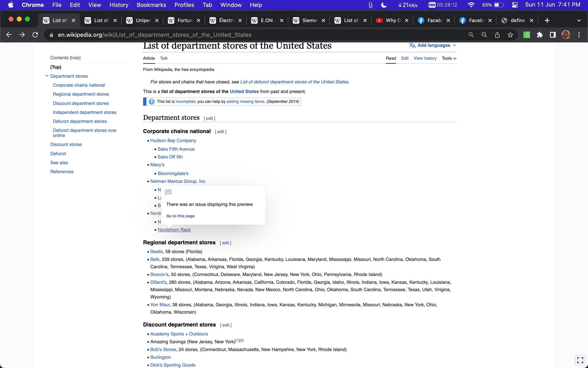Follow the List of defunct department stores link
The height and width of the screenshot is (368, 588).
(294, 82)
